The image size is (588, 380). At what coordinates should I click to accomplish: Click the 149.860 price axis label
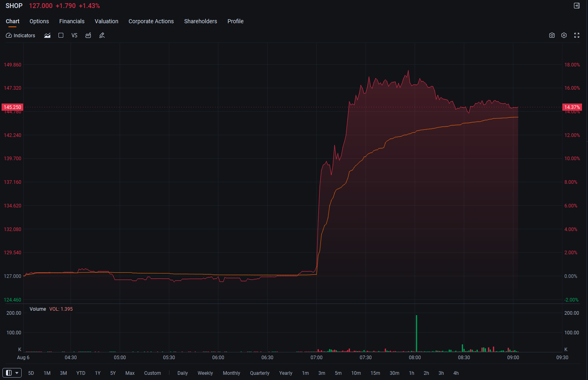pos(12,65)
